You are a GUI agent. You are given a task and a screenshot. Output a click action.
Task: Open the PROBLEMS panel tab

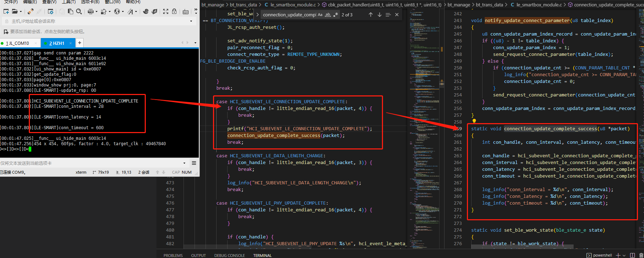[x=173, y=256]
